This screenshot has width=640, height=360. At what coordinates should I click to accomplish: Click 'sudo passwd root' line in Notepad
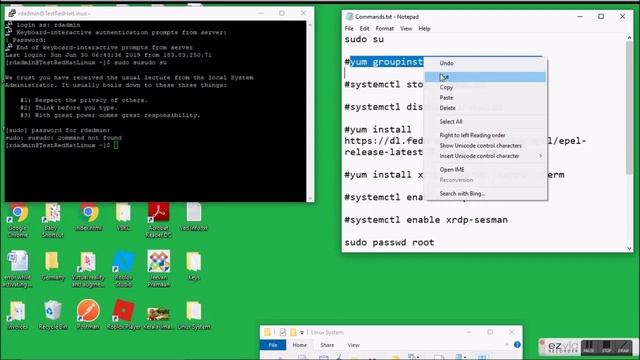point(389,242)
